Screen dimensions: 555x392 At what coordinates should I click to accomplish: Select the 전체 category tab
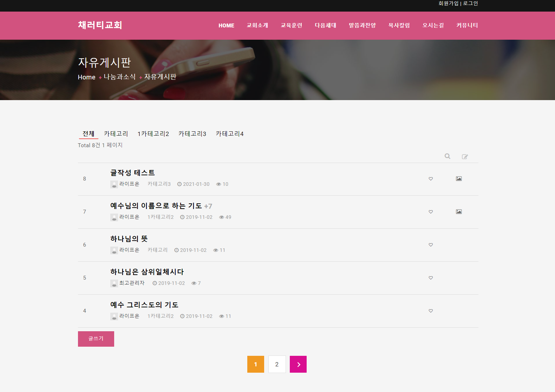click(x=89, y=134)
